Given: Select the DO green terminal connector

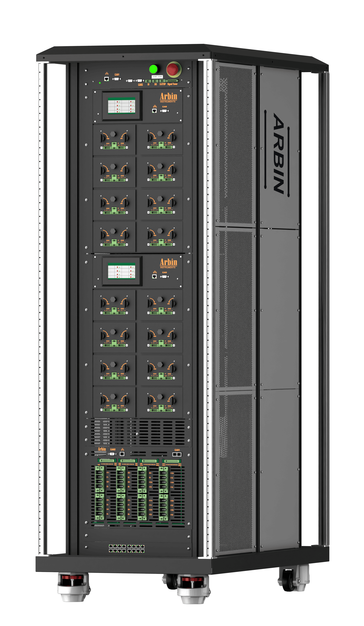Looking at the screenshot, I should [155, 81].
